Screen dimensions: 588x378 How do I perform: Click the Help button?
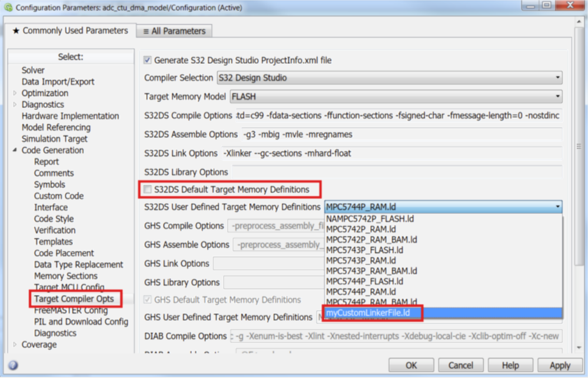(x=510, y=365)
